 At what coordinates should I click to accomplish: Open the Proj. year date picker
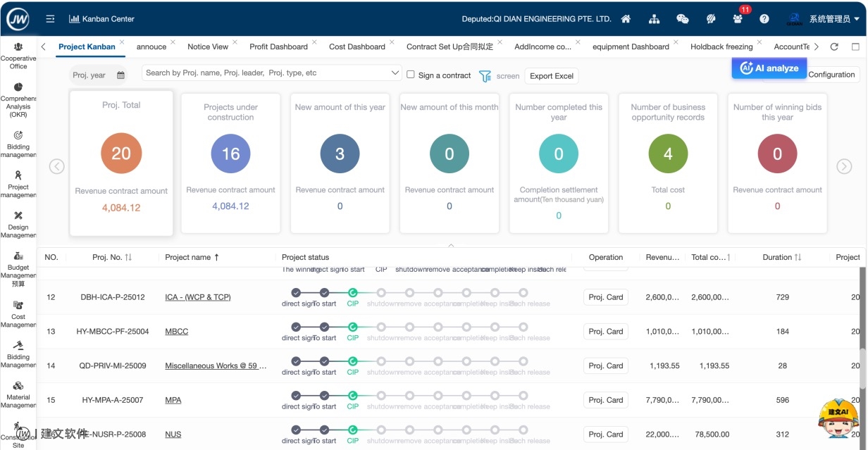[x=99, y=75]
